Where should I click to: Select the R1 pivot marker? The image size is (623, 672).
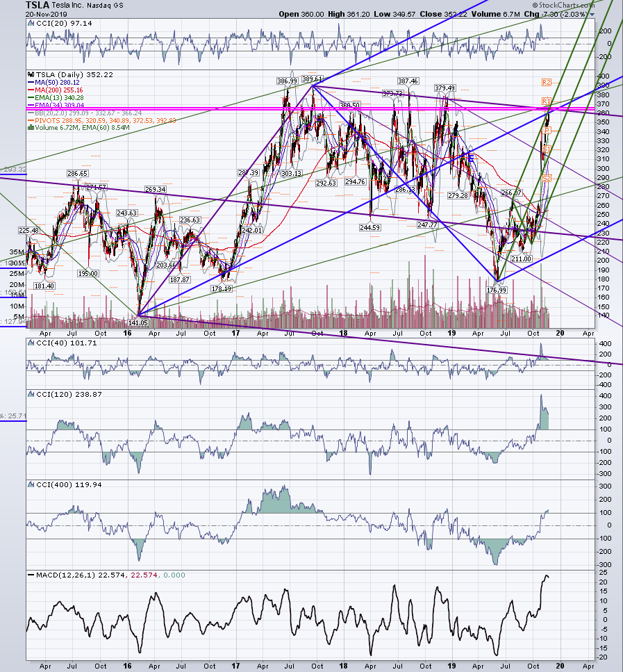tap(547, 101)
